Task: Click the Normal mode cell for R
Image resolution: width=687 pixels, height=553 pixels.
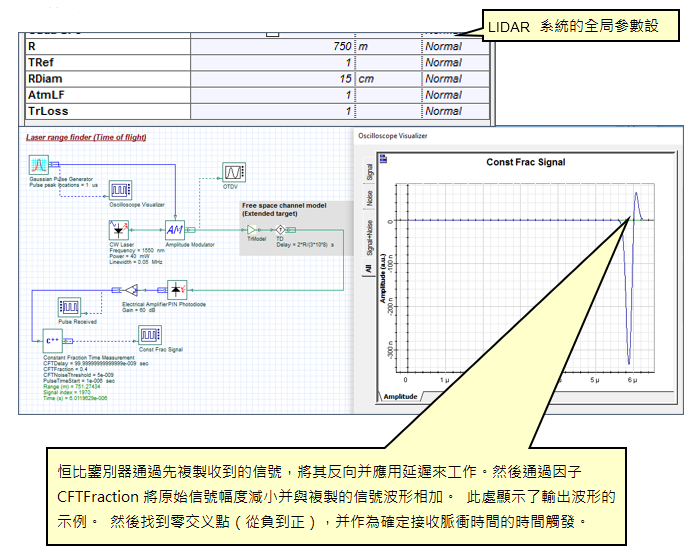Action: tap(456, 46)
